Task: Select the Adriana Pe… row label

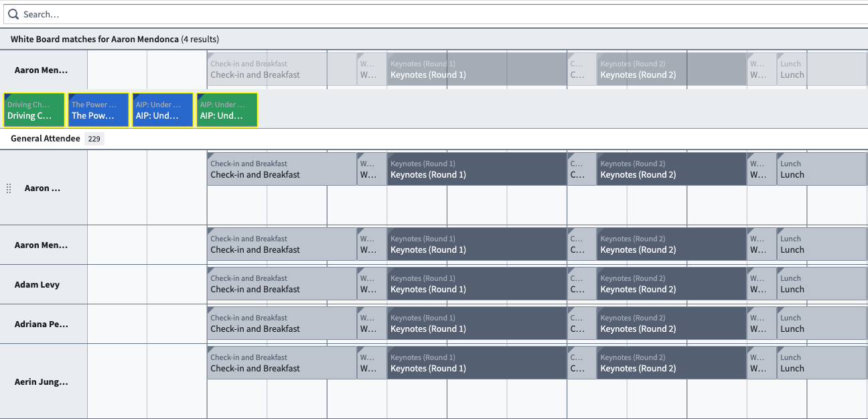Action: coord(42,324)
